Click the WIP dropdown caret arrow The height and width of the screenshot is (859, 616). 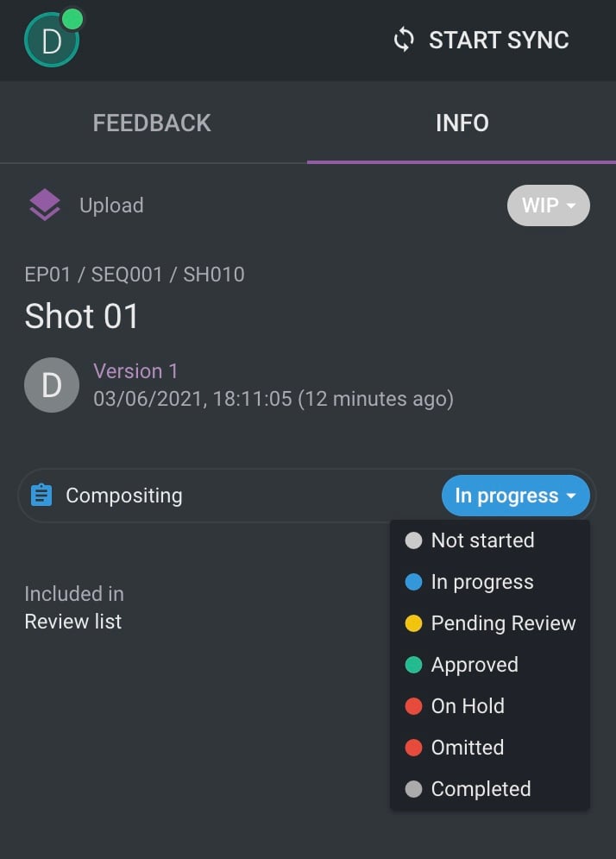[x=571, y=205]
